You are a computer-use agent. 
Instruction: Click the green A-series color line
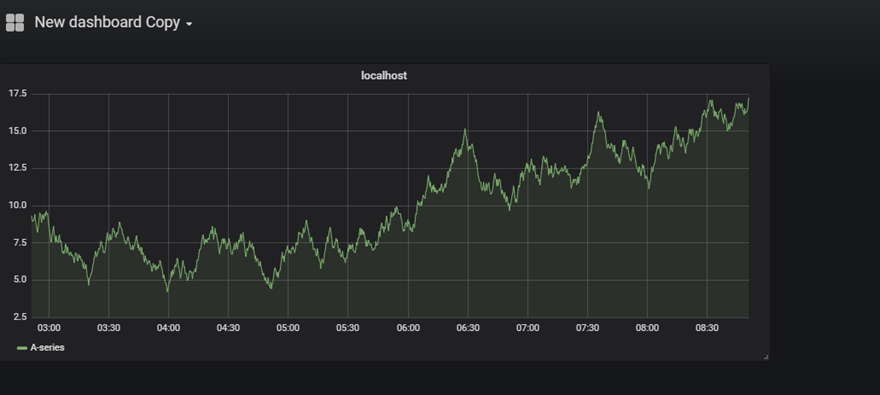click(22, 348)
